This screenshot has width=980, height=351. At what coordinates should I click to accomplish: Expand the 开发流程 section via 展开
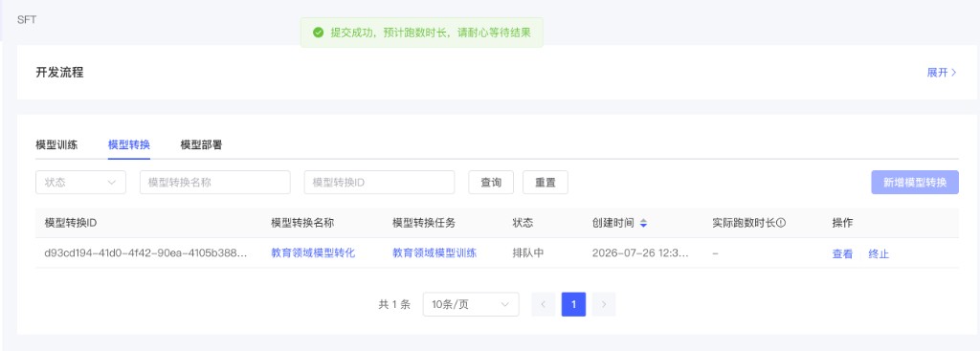click(x=942, y=73)
